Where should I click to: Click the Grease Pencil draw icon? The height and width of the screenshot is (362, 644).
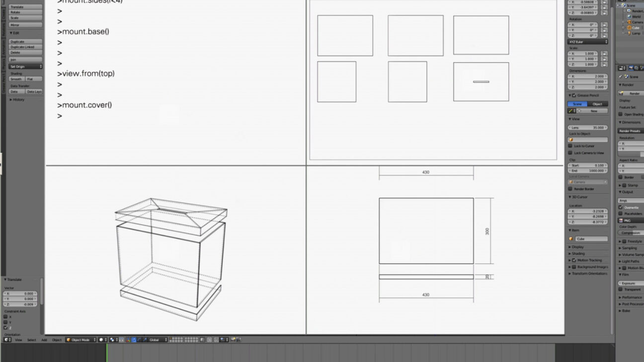571,111
